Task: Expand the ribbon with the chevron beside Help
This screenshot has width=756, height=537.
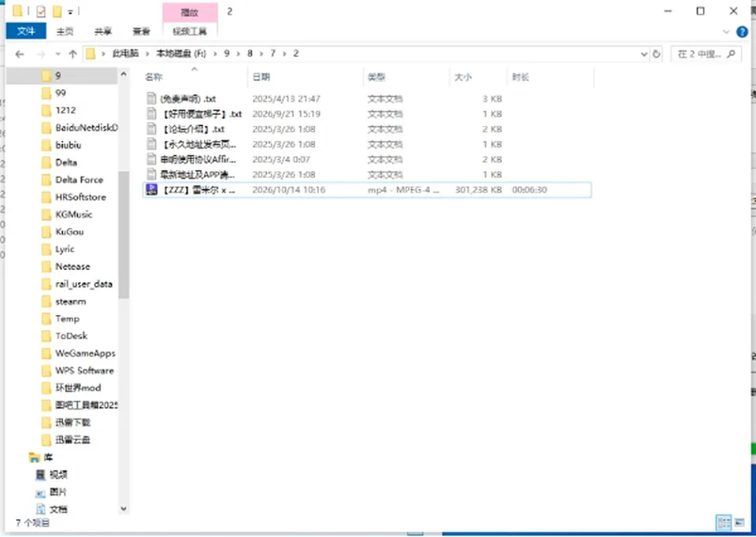Action: click(x=726, y=31)
